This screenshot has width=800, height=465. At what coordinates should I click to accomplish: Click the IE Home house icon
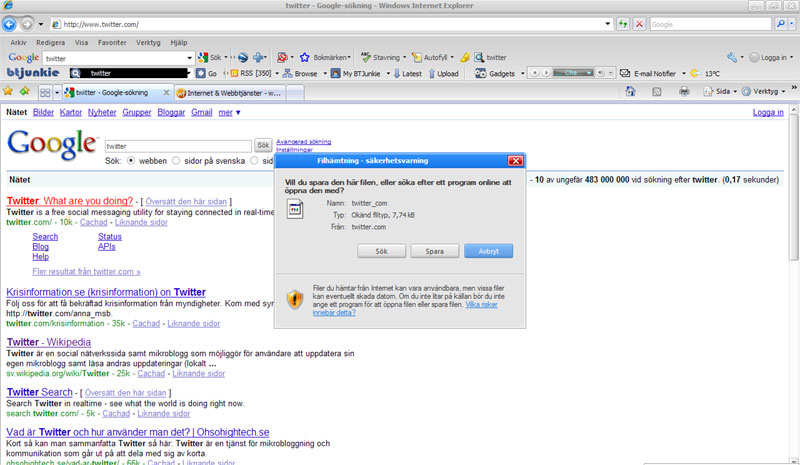coord(631,91)
